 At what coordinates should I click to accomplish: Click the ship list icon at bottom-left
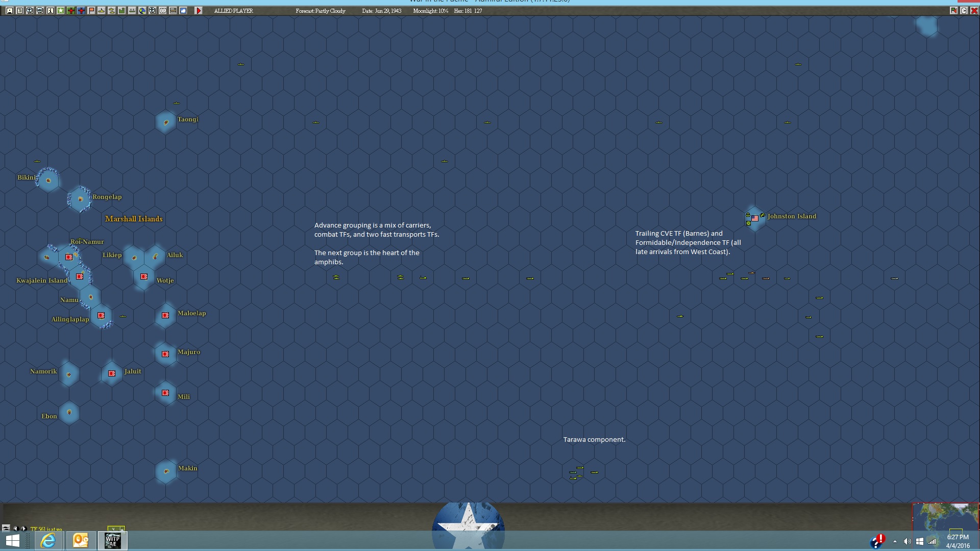click(x=6, y=528)
